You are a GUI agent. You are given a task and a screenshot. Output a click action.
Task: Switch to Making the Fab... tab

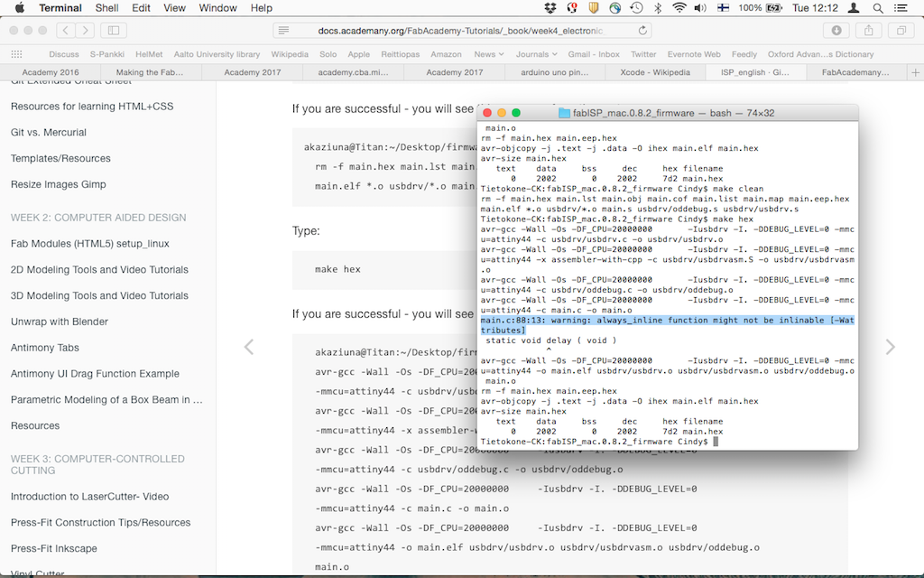pyautogui.click(x=150, y=72)
